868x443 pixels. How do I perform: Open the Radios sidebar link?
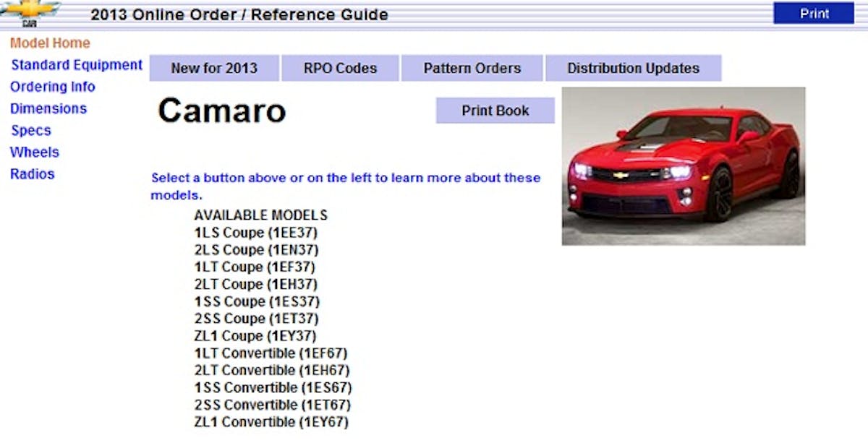point(33,174)
